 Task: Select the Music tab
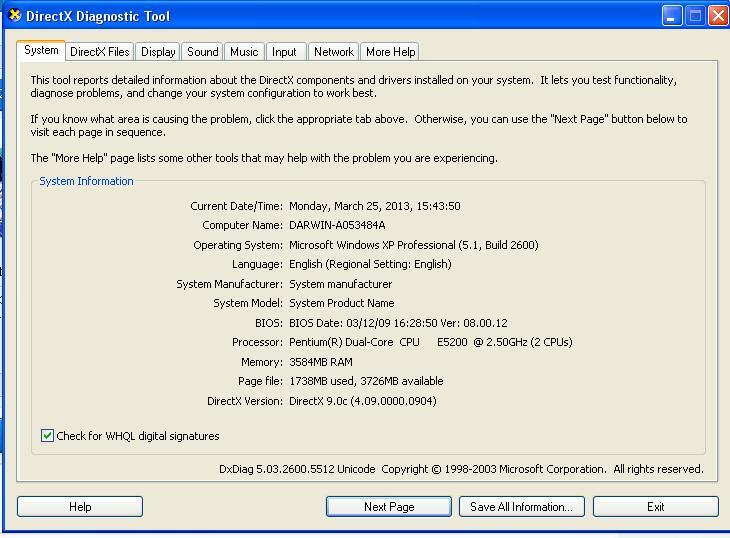coord(244,52)
